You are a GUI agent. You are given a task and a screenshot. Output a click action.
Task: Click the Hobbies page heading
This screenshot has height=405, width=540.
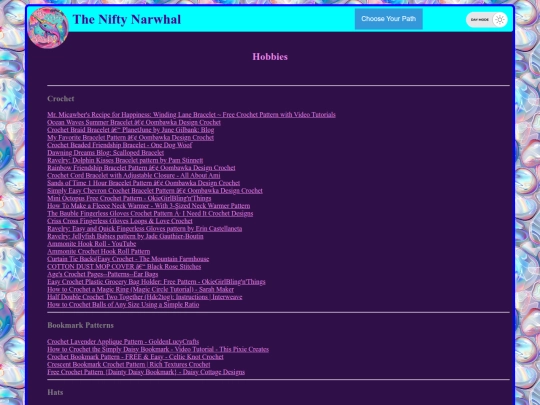(x=270, y=57)
